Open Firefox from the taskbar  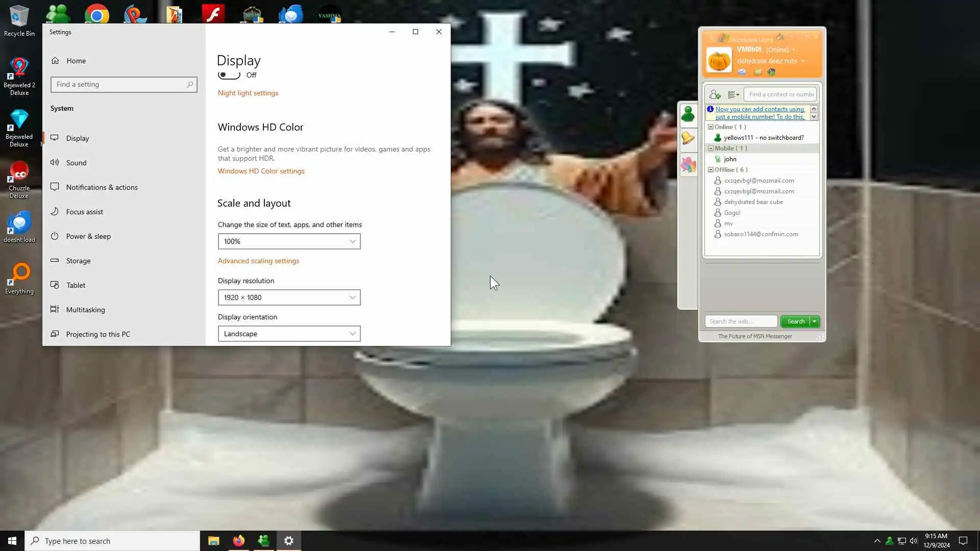238,541
